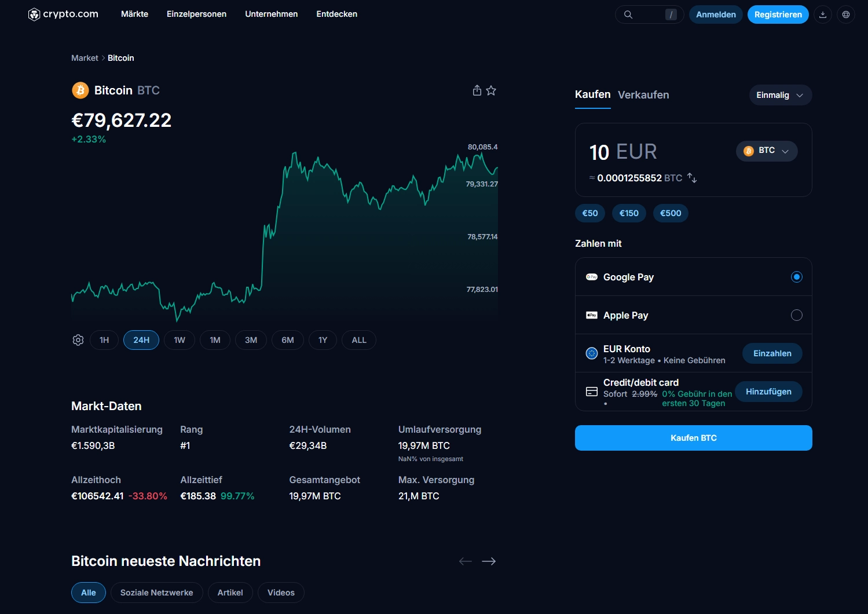Click the Marktkapitalisierung value €1.590,3B
Screen dimensions: 868x614
(x=93, y=445)
